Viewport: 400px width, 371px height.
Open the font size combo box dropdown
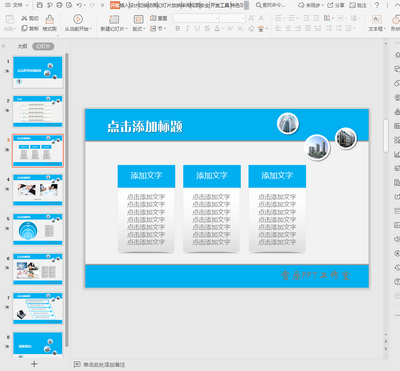[x=243, y=18]
